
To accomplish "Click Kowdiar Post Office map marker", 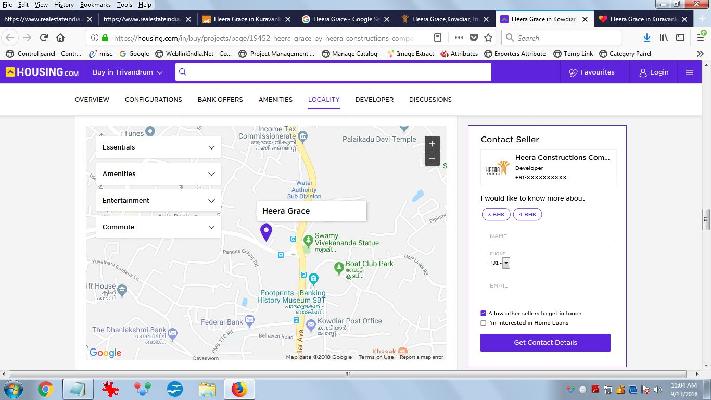I will (311, 325).
